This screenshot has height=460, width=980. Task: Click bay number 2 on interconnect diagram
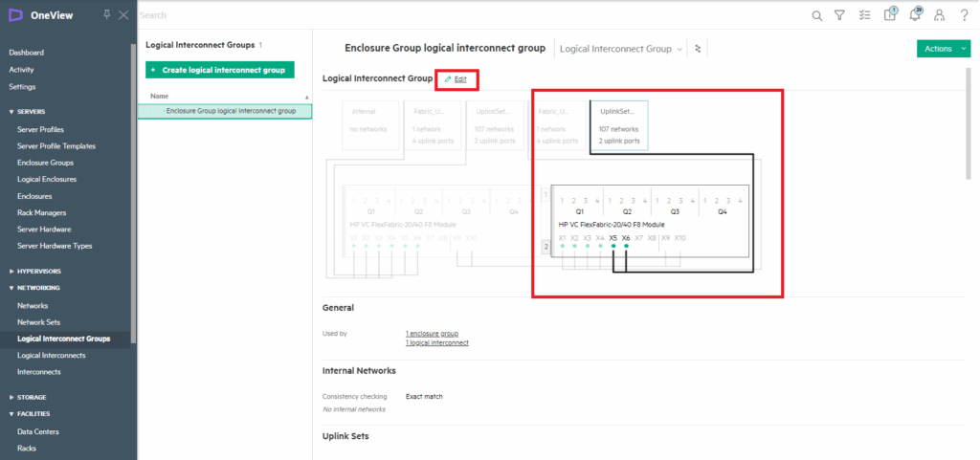coord(546,247)
